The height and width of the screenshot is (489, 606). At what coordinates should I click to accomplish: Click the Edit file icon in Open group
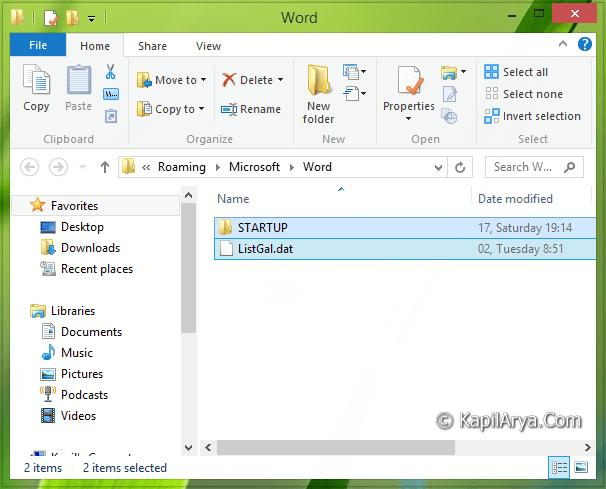pyautogui.click(x=450, y=94)
